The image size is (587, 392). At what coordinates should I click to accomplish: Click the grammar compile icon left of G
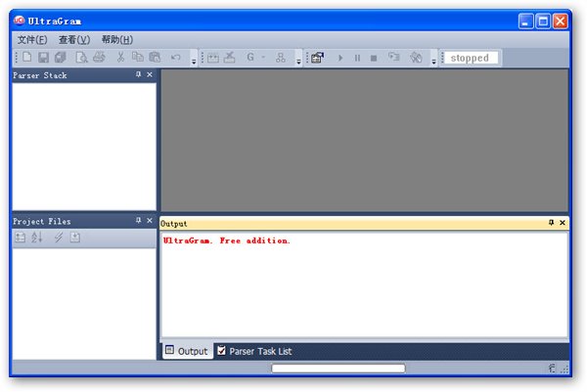point(213,58)
